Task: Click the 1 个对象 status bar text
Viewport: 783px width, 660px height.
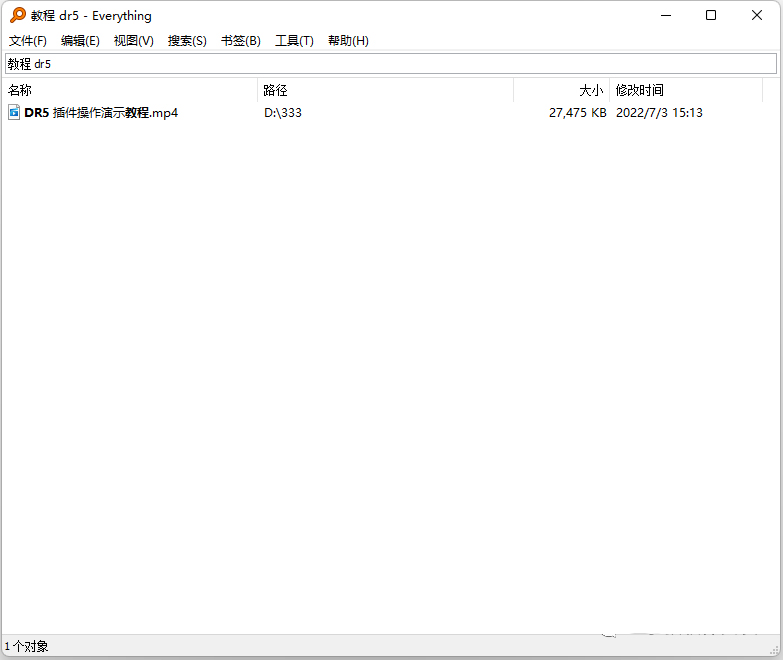Action: [27, 647]
